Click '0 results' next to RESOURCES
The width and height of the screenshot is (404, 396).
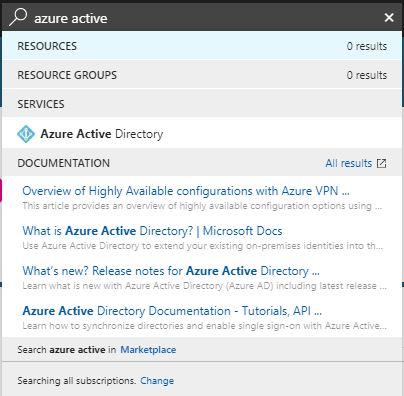tap(367, 46)
